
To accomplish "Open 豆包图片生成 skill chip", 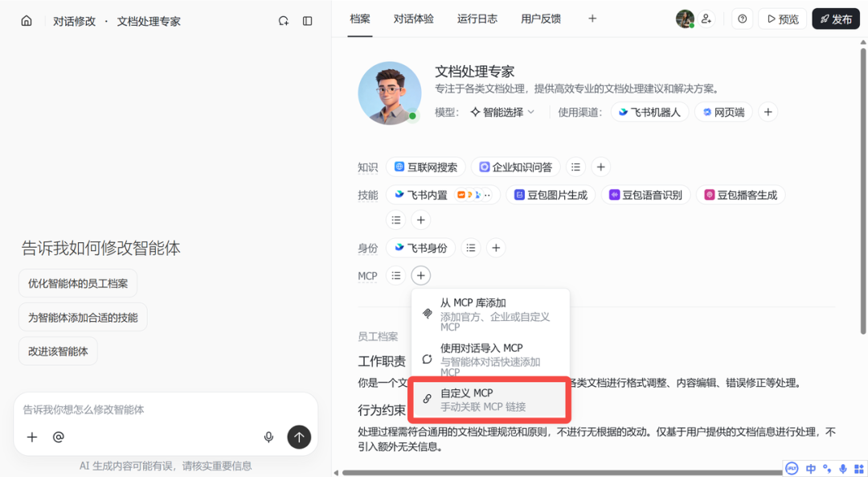I will 551,195.
